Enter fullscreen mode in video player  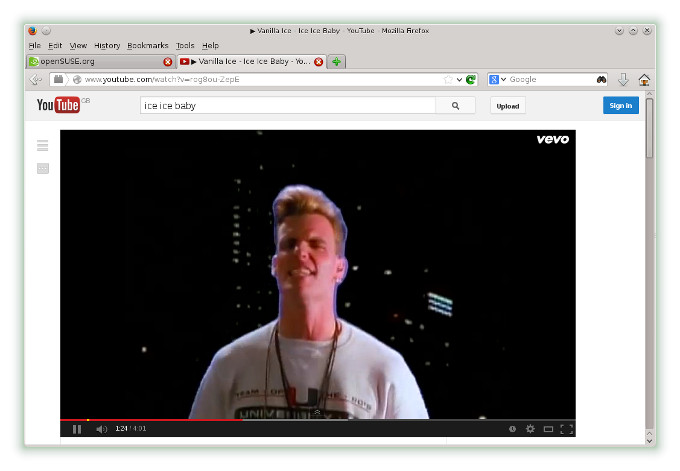[566, 429]
